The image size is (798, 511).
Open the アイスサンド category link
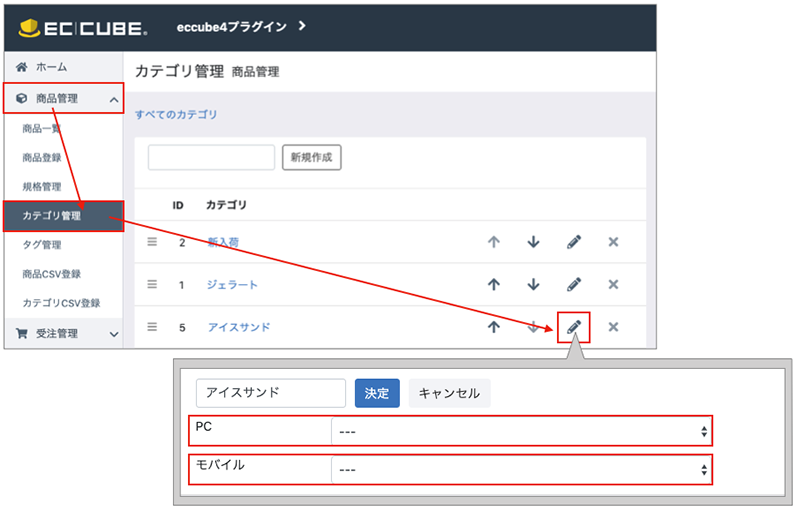click(239, 327)
